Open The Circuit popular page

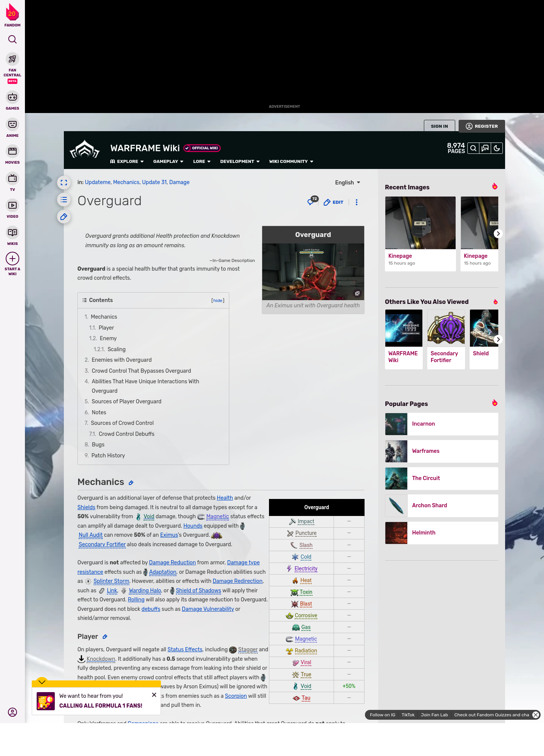pyautogui.click(x=441, y=479)
